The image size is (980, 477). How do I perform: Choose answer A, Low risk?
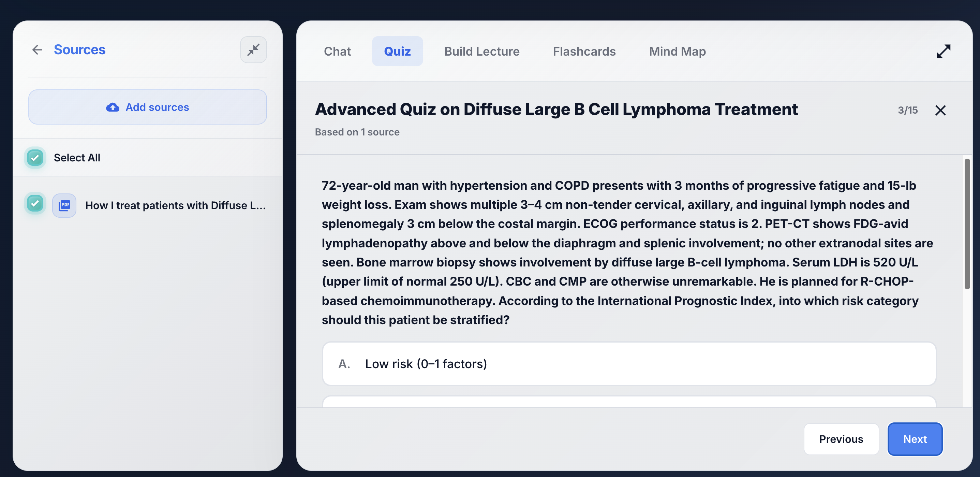[x=628, y=364]
